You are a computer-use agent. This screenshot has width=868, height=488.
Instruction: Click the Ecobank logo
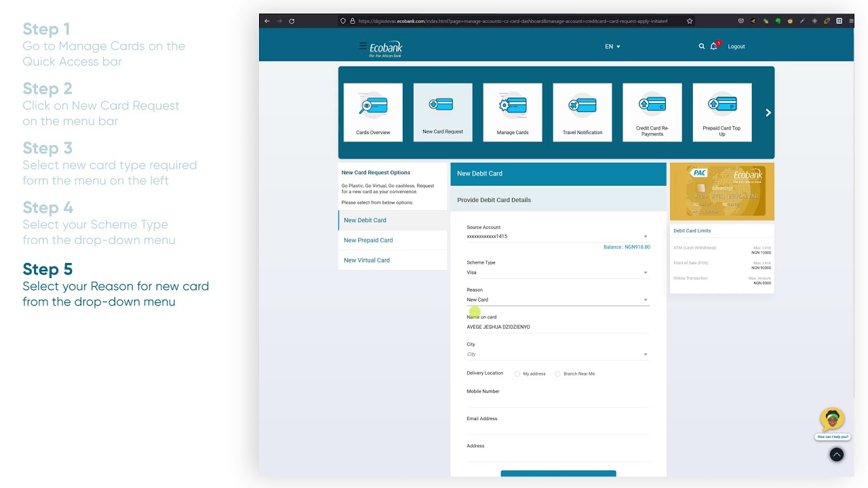pos(386,49)
